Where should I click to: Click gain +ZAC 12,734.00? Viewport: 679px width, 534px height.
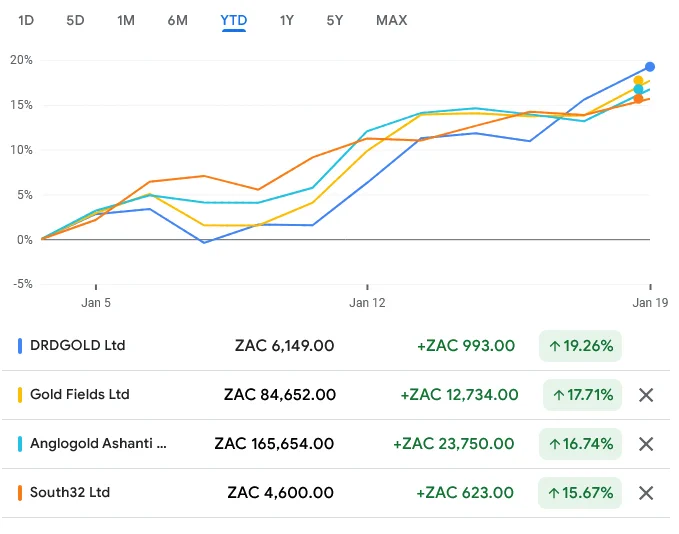(x=459, y=395)
